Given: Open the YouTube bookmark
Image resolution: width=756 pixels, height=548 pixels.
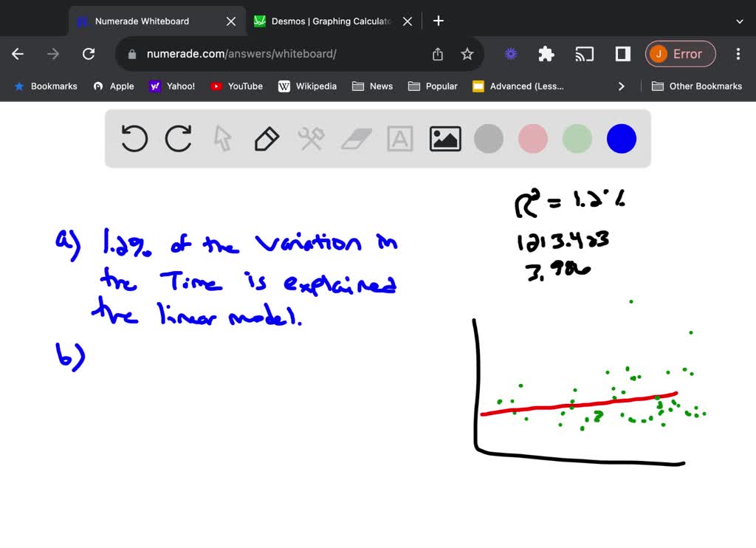Looking at the screenshot, I should (x=237, y=86).
